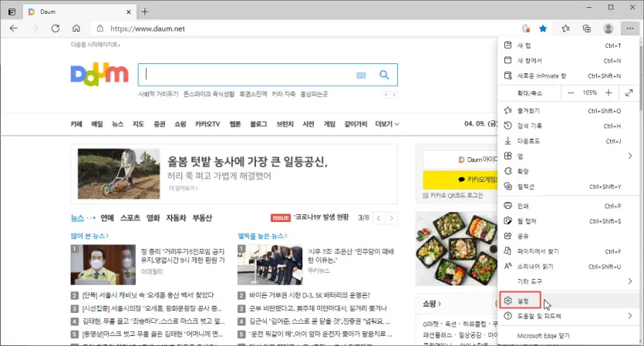
Task: Click the Daum search magnifier icon
Action: (x=384, y=75)
